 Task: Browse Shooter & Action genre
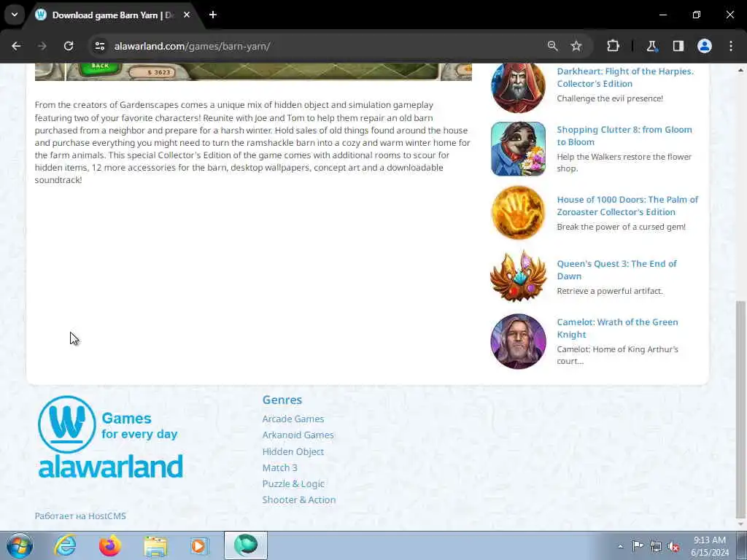click(298, 499)
